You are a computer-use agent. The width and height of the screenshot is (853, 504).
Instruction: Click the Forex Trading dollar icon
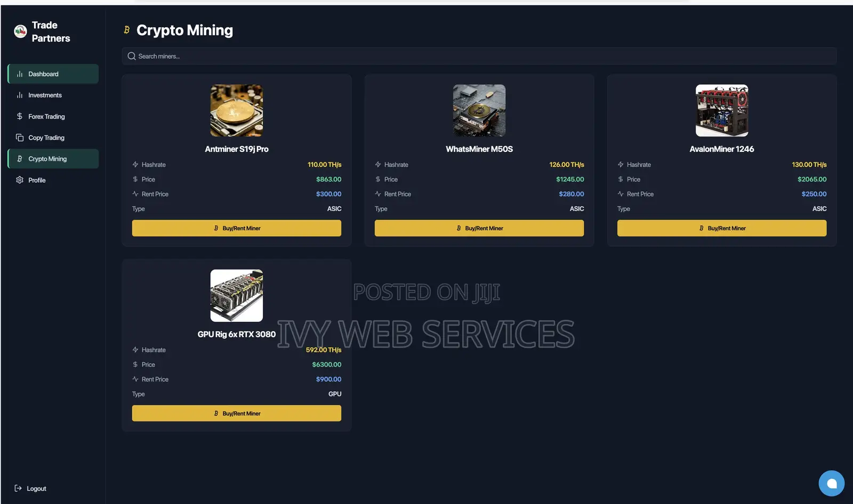pyautogui.click(x=20, y=116)
